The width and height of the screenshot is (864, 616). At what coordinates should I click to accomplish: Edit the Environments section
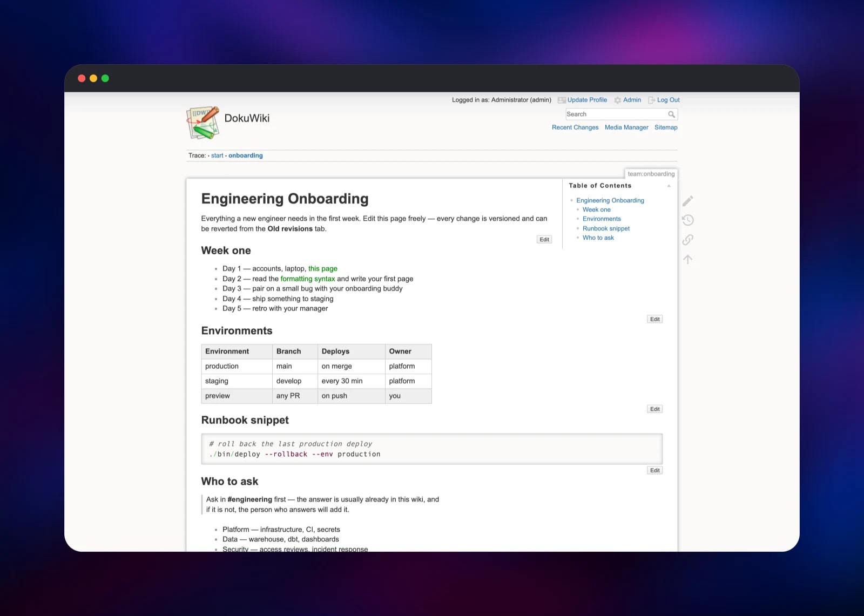[x=654, y=409]
